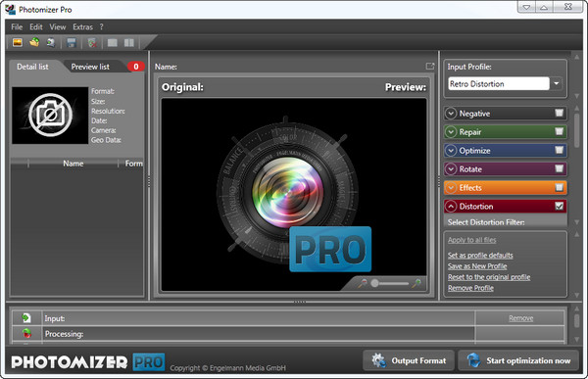The image size is (588, 379).
Task: Click the filters panel scrollbar thumb
Action: pyautogui.click(x=577, y=130)
